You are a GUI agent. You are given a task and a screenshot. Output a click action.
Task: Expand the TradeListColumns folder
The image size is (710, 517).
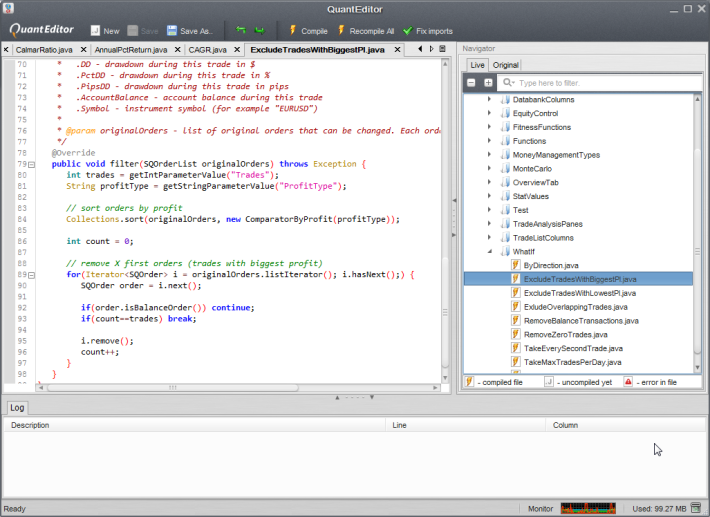(x=489, y=237)
